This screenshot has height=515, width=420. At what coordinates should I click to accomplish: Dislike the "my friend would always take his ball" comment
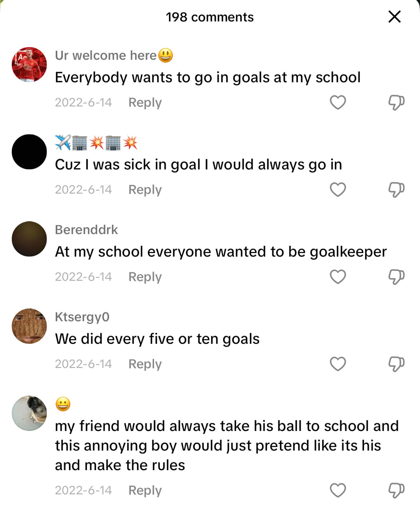pos(396,490)
